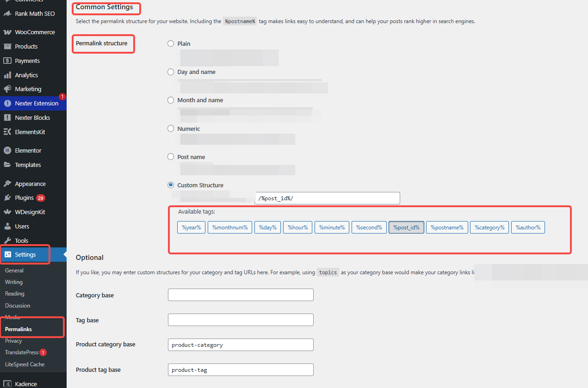This screenshot has height=388, width=588.
Task: Click inside the Category base field
Action: coord(240,295)
